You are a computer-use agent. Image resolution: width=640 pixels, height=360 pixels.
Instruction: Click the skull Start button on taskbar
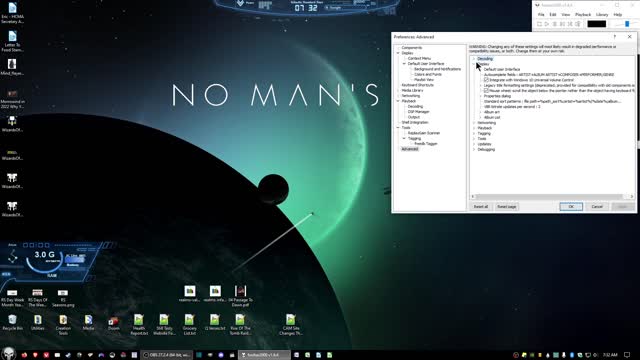(8, 354)
